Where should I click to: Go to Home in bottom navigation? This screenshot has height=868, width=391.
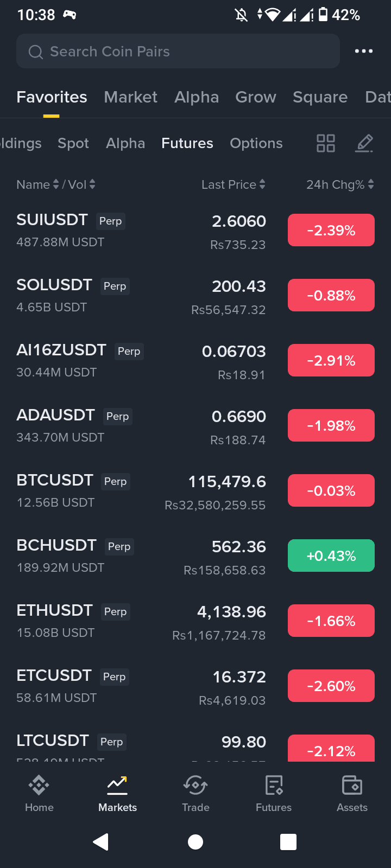[39, 793]
